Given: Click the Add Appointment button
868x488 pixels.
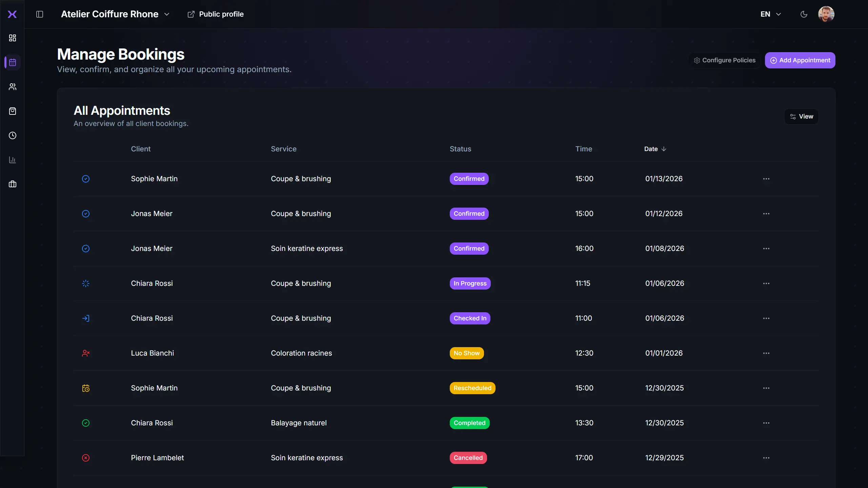Looking at the screenshot, I should point(800,60).
